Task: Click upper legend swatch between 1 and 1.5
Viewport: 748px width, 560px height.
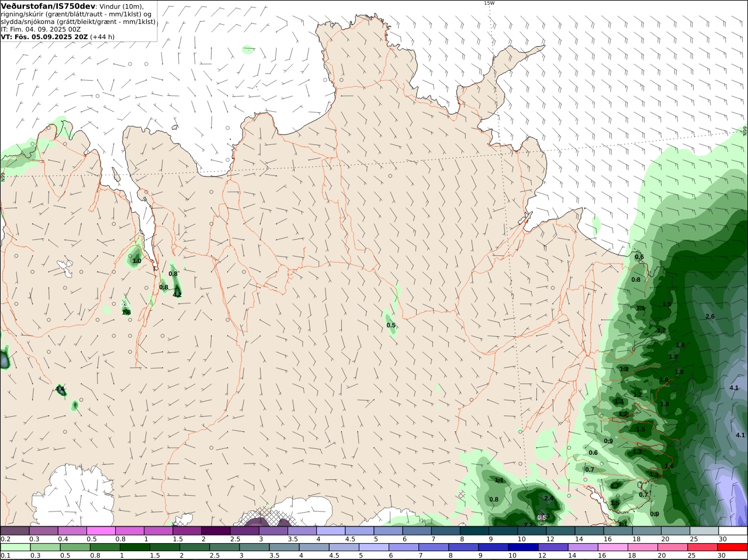Action: [158, 530]
